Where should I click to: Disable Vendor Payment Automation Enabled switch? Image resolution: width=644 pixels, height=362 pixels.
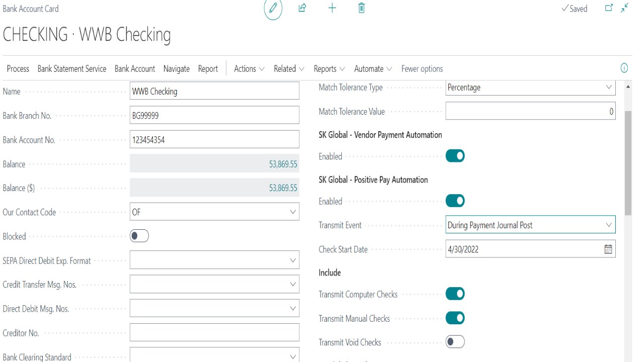455,156
